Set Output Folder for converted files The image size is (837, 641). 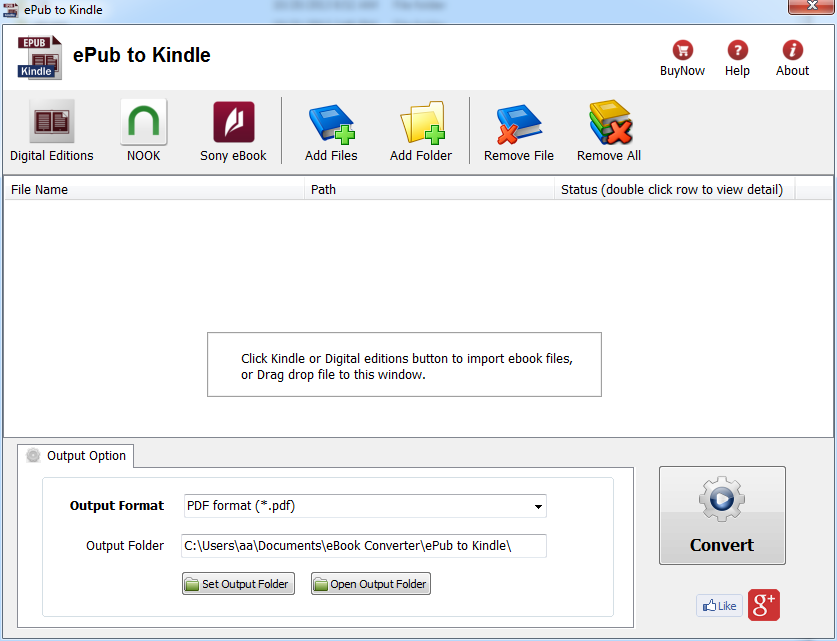pos(238,583)
